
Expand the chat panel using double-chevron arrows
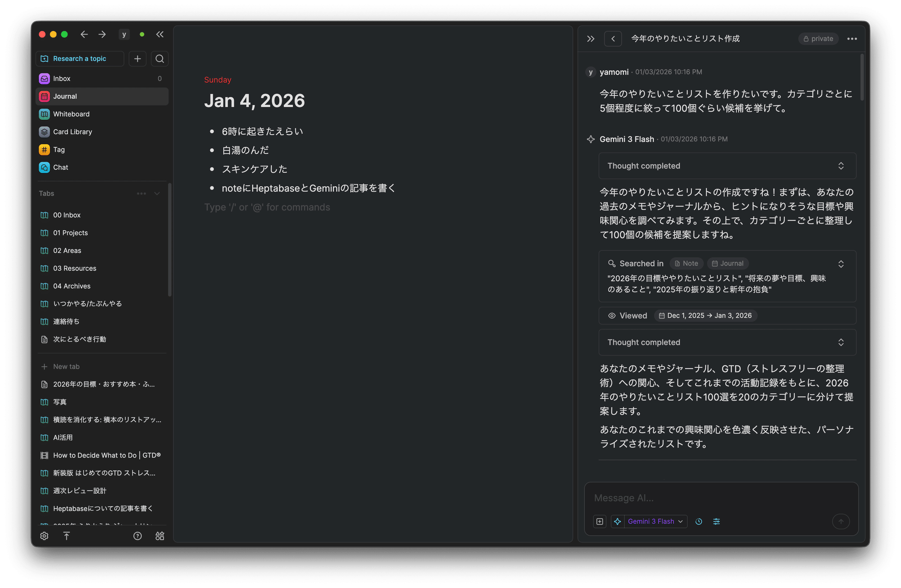(x=591, y=38)
